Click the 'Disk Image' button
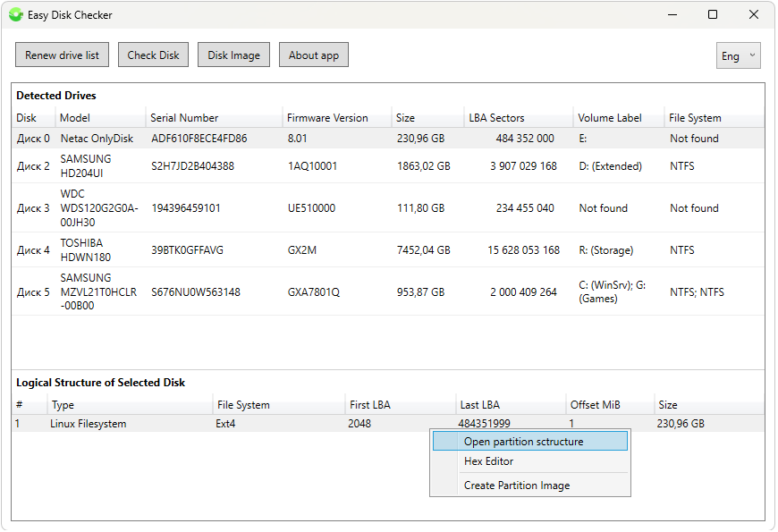Viewport: 778px width, 532px height. (233, 55)
